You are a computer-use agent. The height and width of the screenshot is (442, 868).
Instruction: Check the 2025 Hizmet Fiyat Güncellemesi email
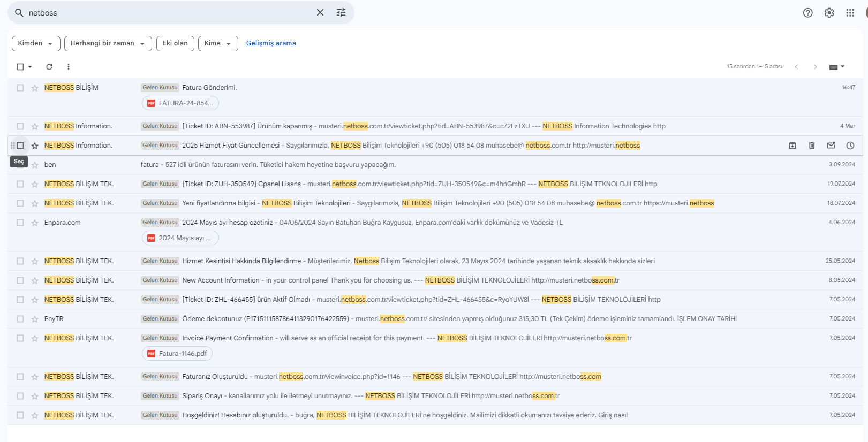[20, 146]
